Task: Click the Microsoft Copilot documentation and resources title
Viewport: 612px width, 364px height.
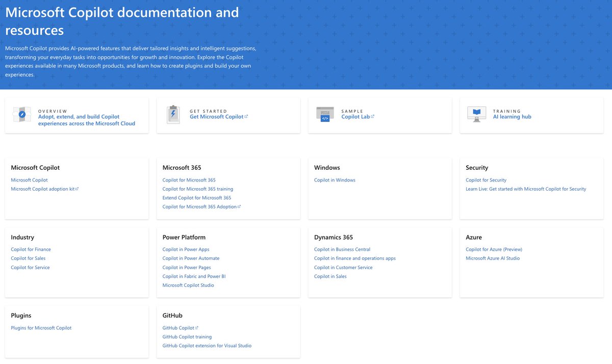Action: (122, 21)
